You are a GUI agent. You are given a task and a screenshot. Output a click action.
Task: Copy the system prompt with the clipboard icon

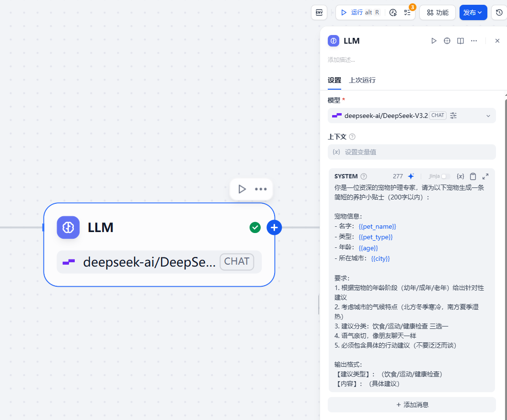tap(472, 176)
